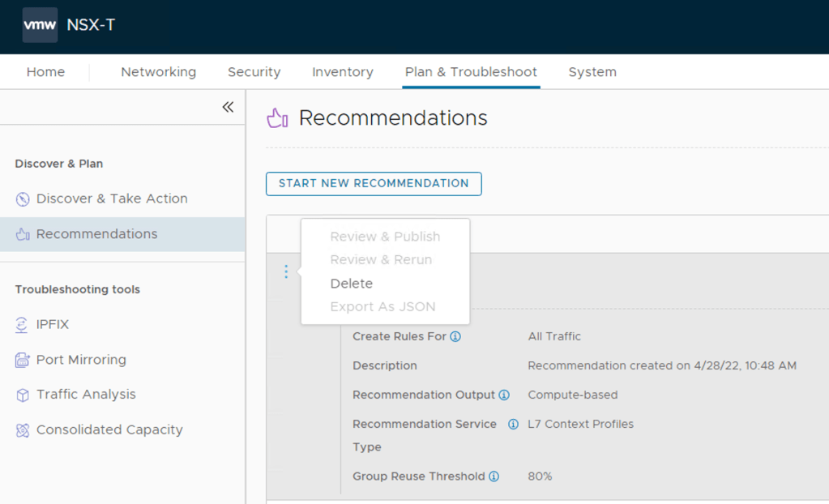The width and height of the screenshot is (829, 504).
Task: Click info icon beside Recommendation Service
Action: (x=513, y=424)
